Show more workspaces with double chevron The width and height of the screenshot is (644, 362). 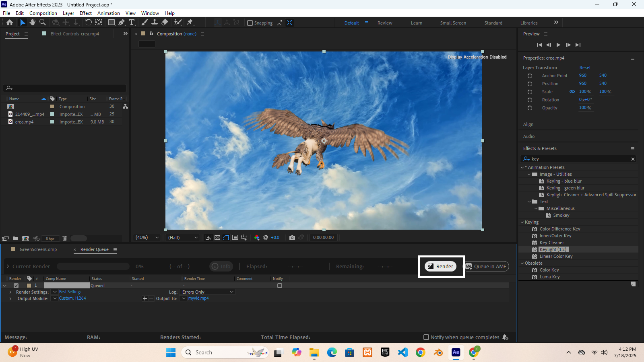click(x=556, y=23)
